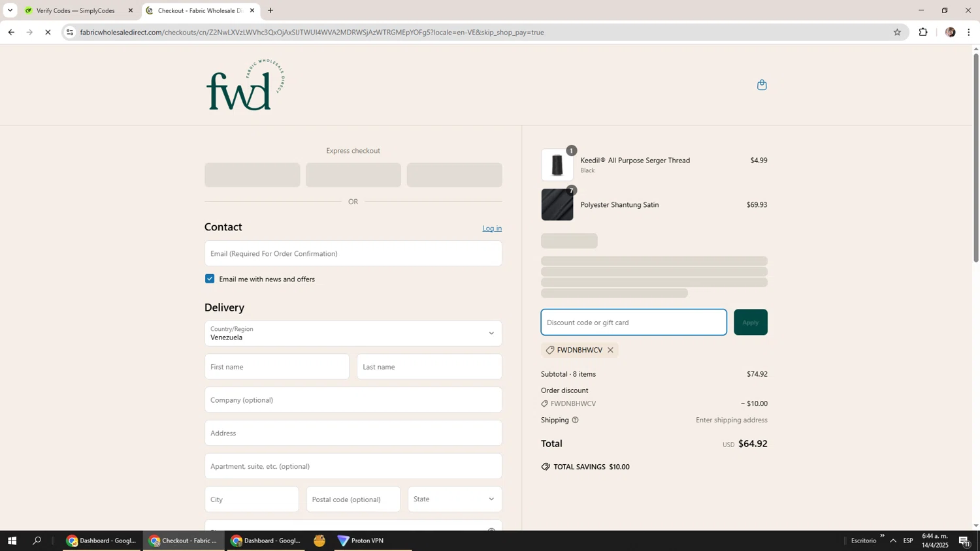Click the Keedil® All Purpose Serger Thread title
The image size is (980, 551).
[x=635, y=161]
